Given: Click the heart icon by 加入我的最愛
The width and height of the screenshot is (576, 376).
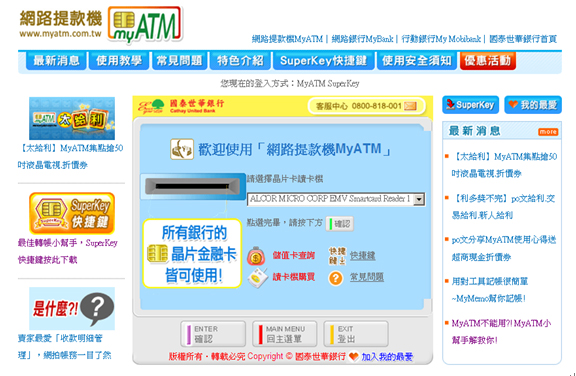Looking at the screenshot, I should 353,357.
